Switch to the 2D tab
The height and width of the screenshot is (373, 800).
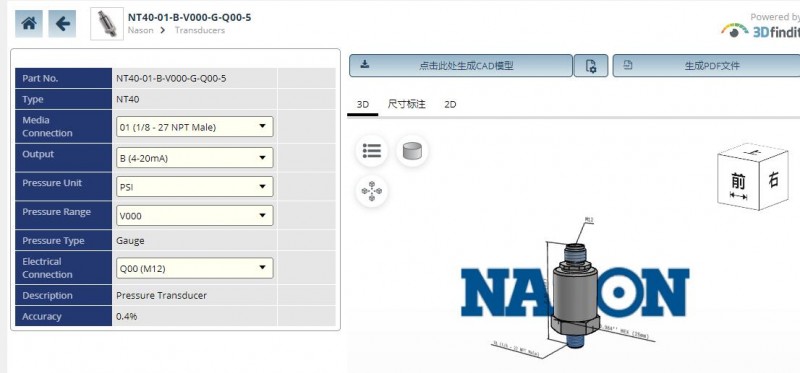(x=450, y=105)
